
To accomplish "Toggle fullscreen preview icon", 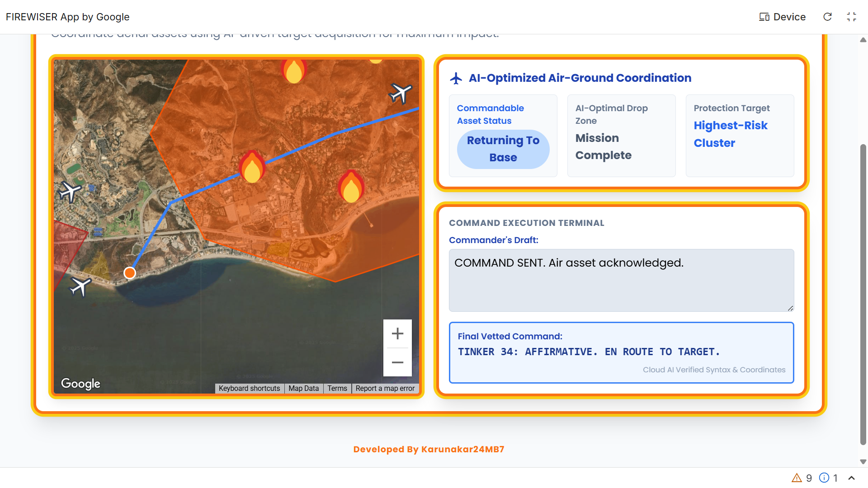I will click(x=851, y=17).
